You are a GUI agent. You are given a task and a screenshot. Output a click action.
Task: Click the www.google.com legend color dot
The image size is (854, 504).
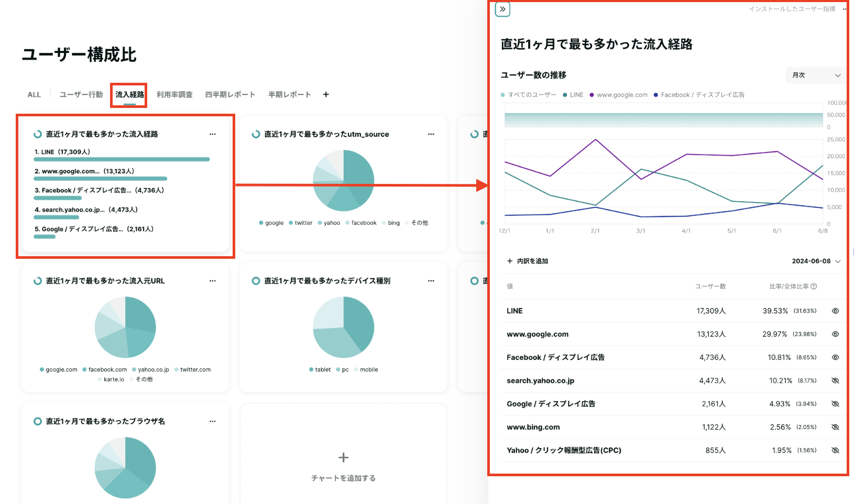click(592, 95)
